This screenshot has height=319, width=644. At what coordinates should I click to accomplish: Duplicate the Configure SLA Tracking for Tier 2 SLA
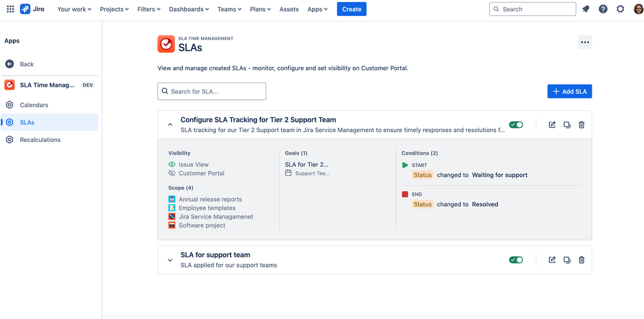[x=567, y=125]
